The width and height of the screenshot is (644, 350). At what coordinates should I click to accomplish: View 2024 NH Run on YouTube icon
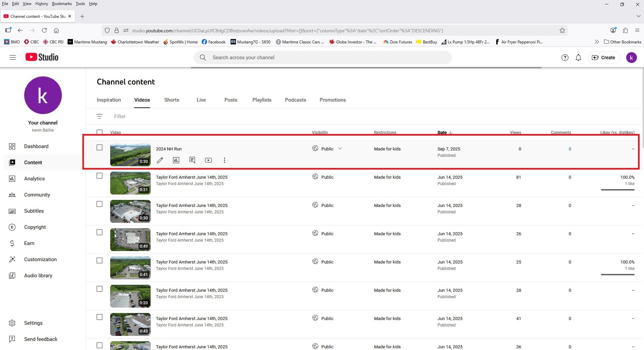click(x=208, y=160)
